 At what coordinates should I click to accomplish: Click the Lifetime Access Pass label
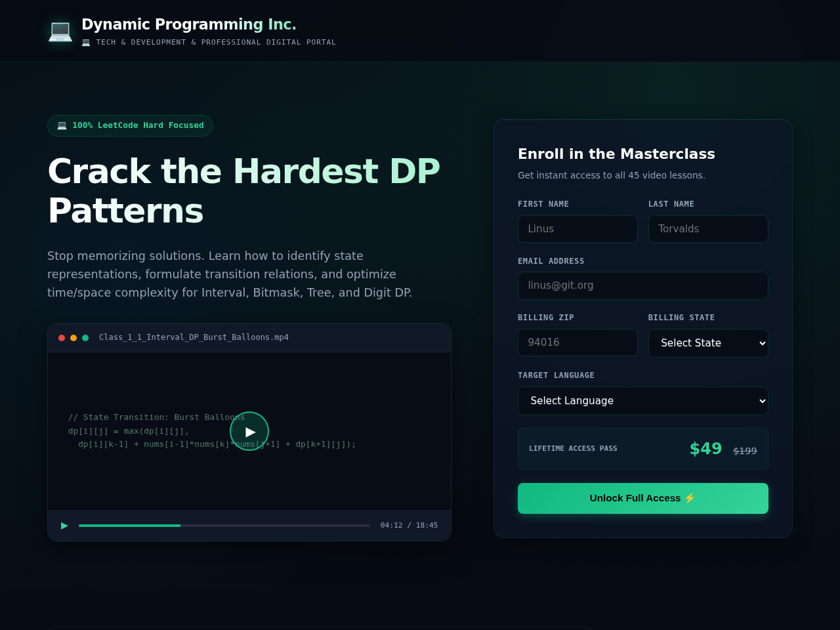click(573, 449)
